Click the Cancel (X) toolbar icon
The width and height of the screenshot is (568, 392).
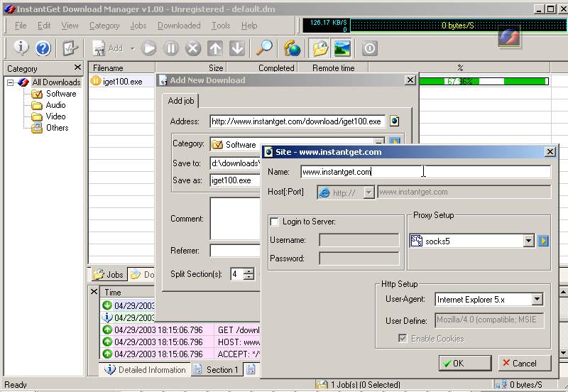tap(193, 48)
